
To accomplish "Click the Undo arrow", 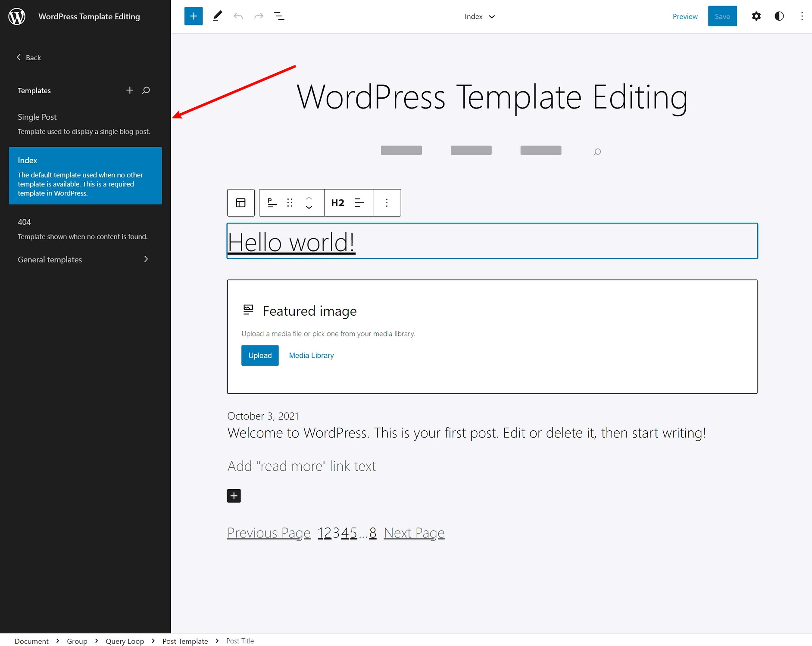I will [238, 16].
